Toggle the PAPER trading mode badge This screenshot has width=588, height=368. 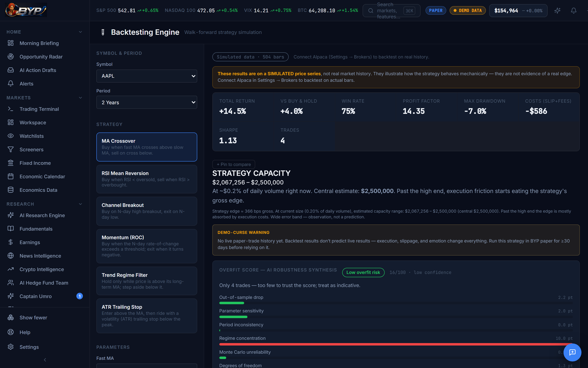coord(435,11)
